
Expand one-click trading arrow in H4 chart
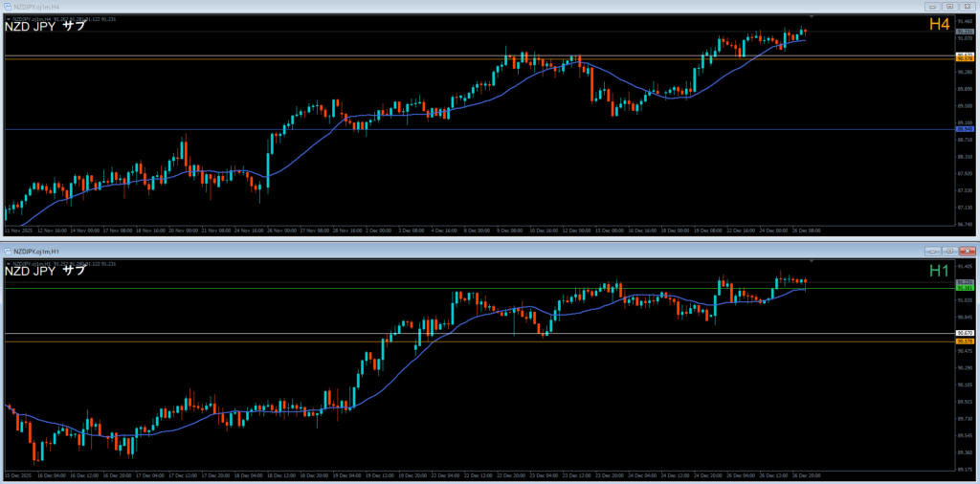pyautogui.click(x=8, y=19)
